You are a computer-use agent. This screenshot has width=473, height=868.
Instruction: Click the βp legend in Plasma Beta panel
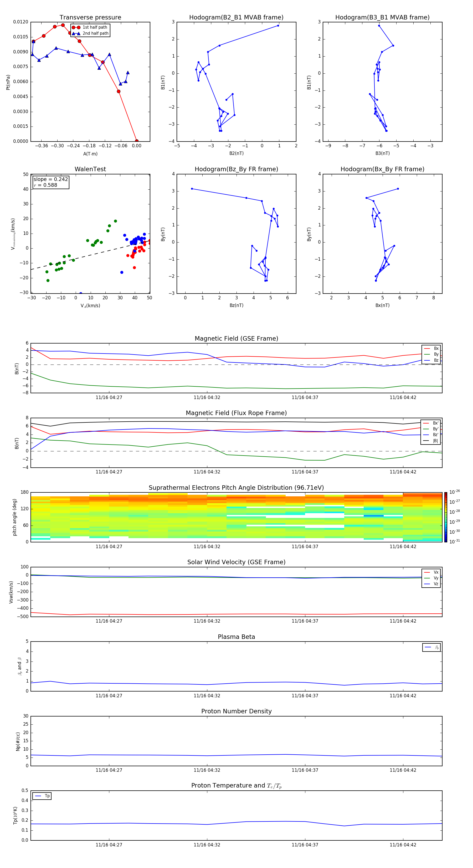(431, 647)
